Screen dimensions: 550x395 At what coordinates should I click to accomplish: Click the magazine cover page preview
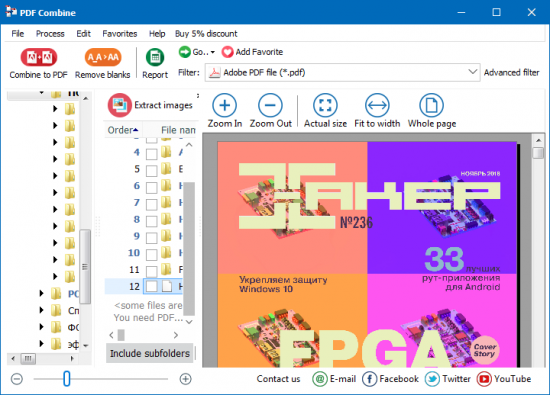click(367, 255)
